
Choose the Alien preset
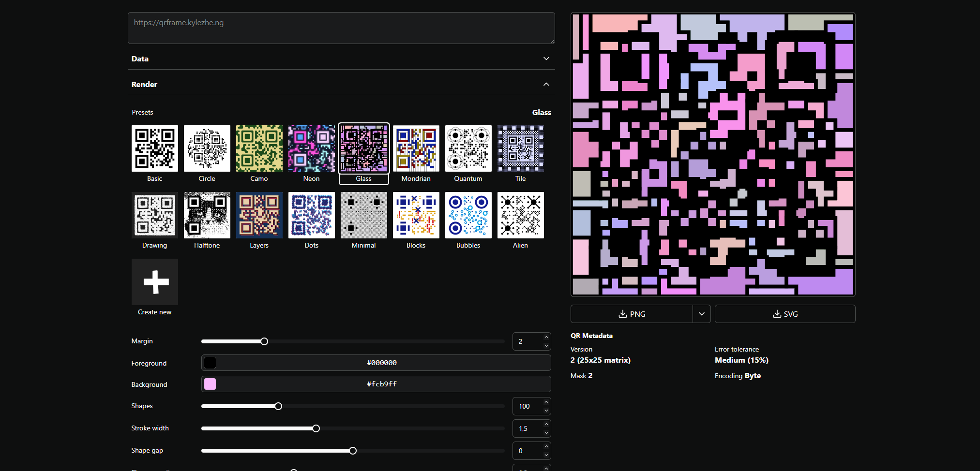[521, 215]
